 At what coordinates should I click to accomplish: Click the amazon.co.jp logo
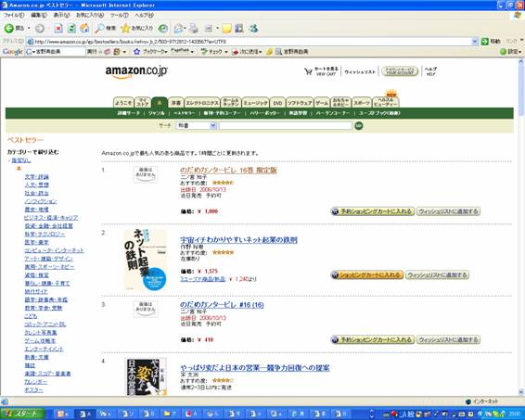[136, 71]
